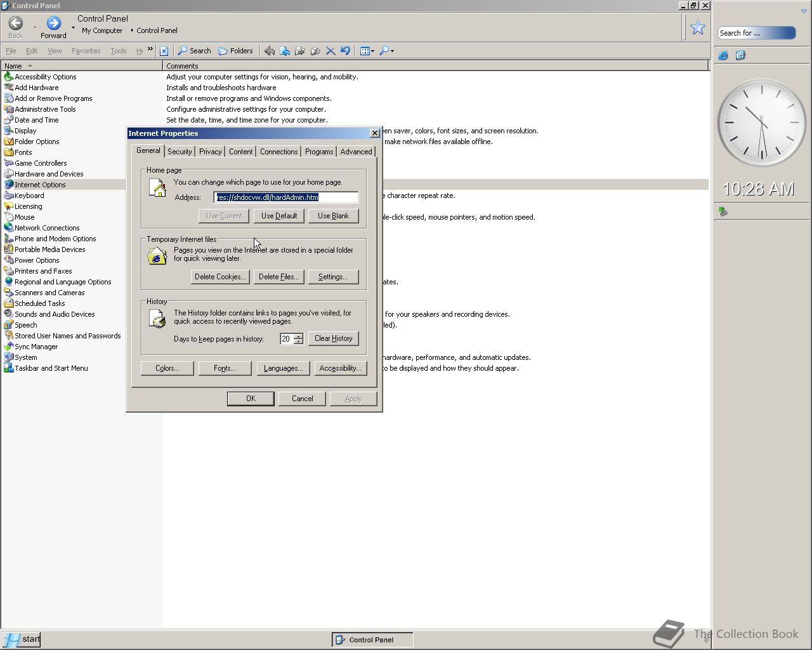Image resolution: width=812 pixels, height=650 pixels.
Task: Click the Favorites star icon
Action: click(x=698, y=27)
